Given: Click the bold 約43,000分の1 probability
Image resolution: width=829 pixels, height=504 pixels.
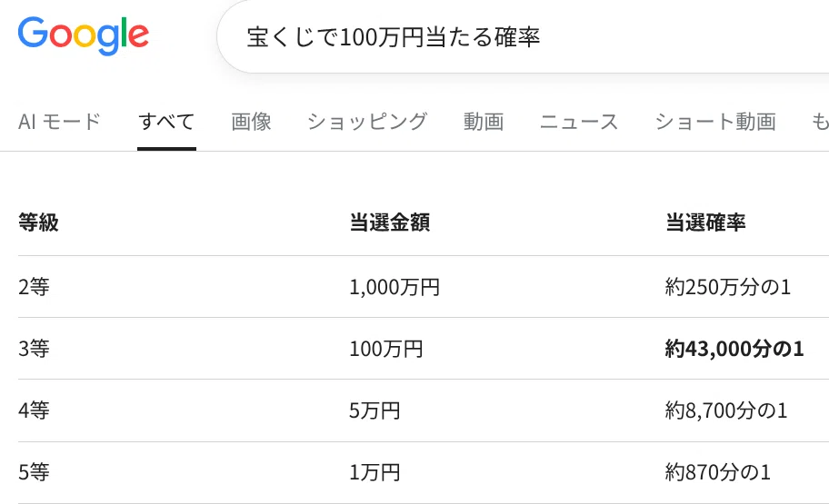Looking at the screenshot, I should [734, 349].
